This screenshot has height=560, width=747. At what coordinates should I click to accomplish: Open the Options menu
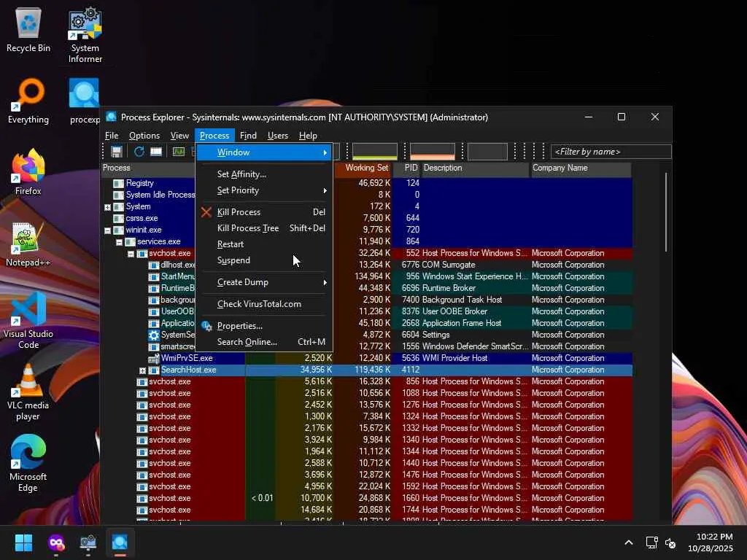[x=144, y=136]
